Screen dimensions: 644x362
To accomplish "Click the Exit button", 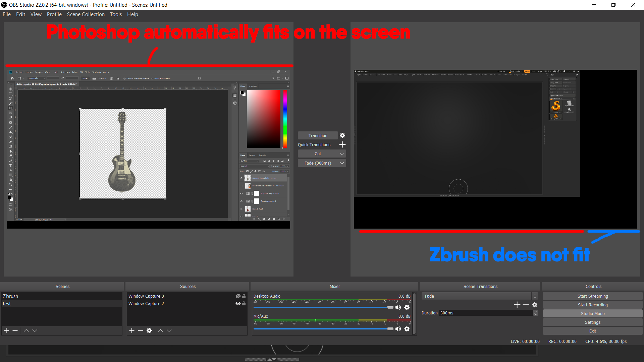I will [x=593, y=331].
